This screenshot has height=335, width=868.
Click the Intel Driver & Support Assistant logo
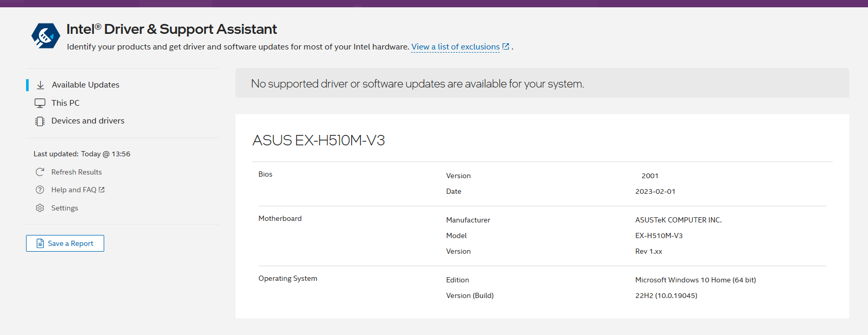(x=45, y=36)
